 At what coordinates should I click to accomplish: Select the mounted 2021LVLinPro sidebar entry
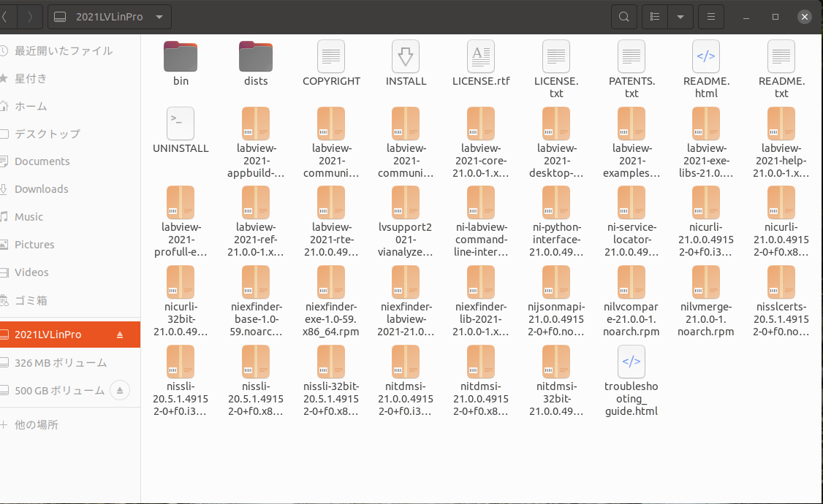[70, 335]
